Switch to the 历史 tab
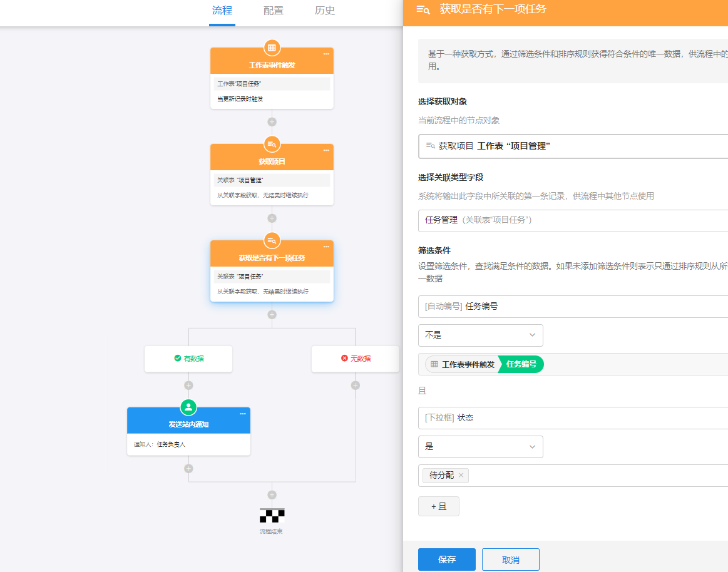Image resolution: width=728 pixels, height=572 pixels. (x=324, y=11)
